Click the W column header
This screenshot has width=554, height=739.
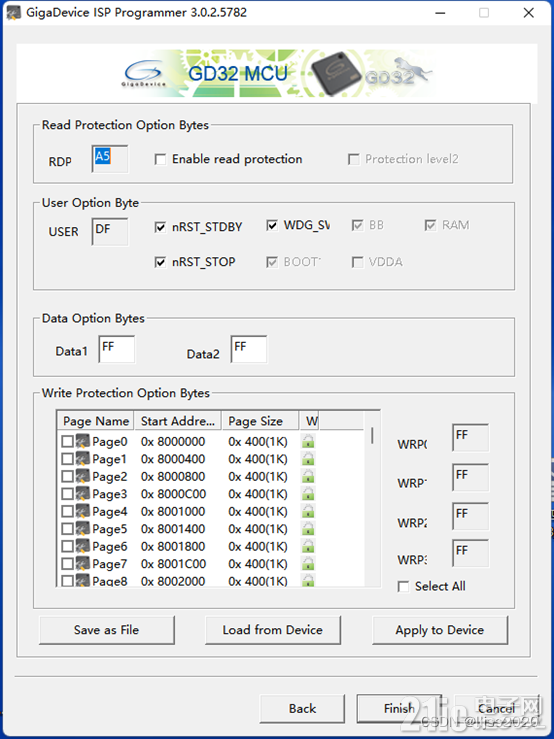coord(309,421)
